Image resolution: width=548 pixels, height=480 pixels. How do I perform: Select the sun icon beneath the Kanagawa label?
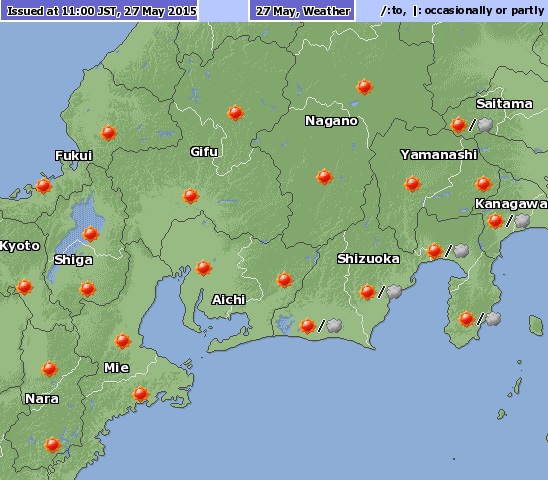(495, 221)
